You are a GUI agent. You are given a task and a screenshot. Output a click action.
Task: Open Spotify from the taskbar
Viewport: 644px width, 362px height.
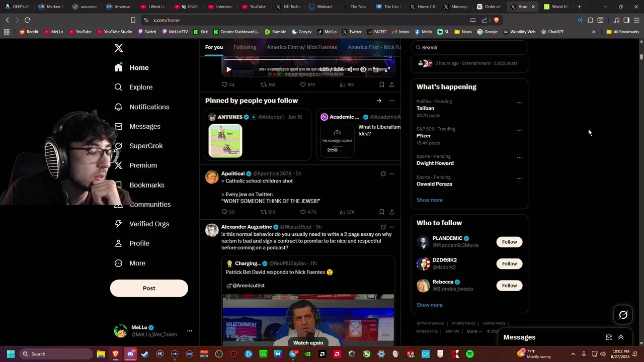[469, 354]
